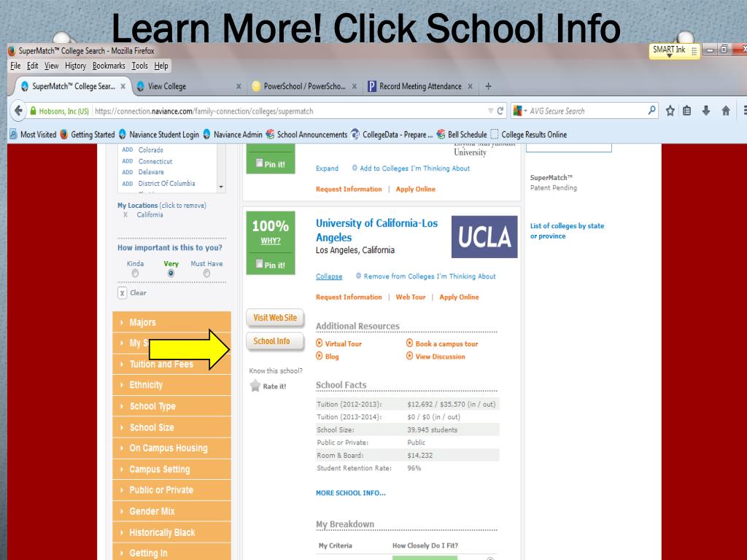The image size is (747, 560).
Task: Expand the Majors criteria section
Action: click(171, 322)
